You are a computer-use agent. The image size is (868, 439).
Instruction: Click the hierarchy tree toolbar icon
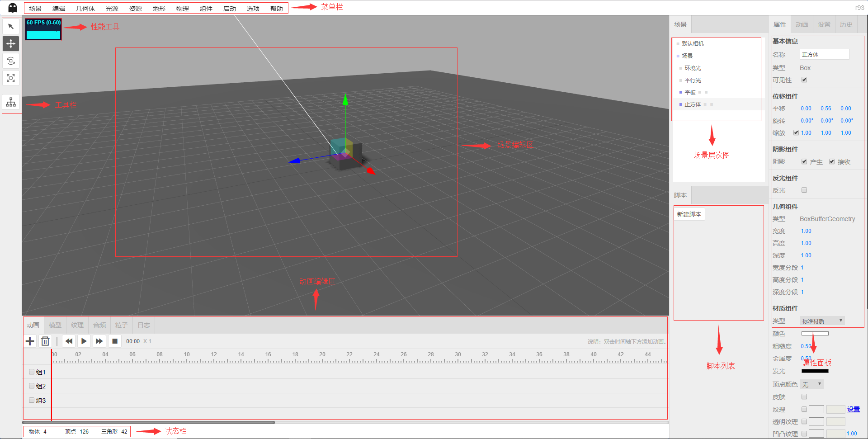pos(11,103)
